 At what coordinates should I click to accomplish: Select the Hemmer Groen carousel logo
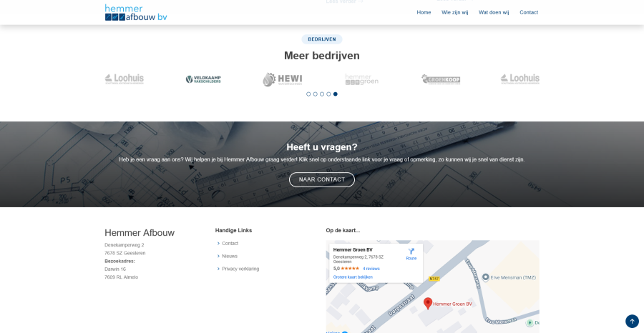[x=361, y=79]
